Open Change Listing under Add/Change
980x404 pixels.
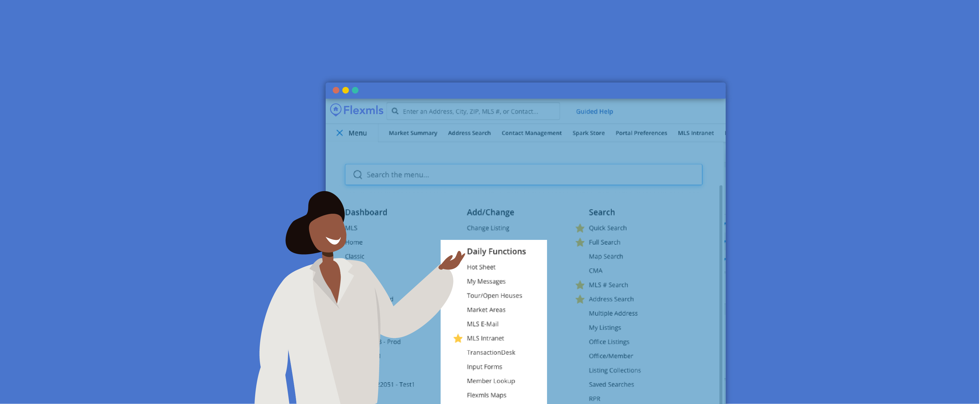point(488,228)
